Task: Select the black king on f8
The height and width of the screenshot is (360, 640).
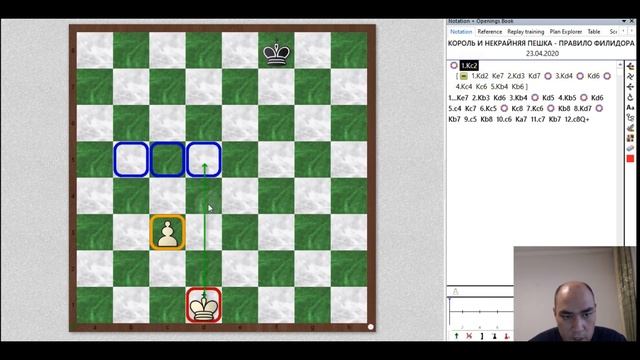Action: 276,53
